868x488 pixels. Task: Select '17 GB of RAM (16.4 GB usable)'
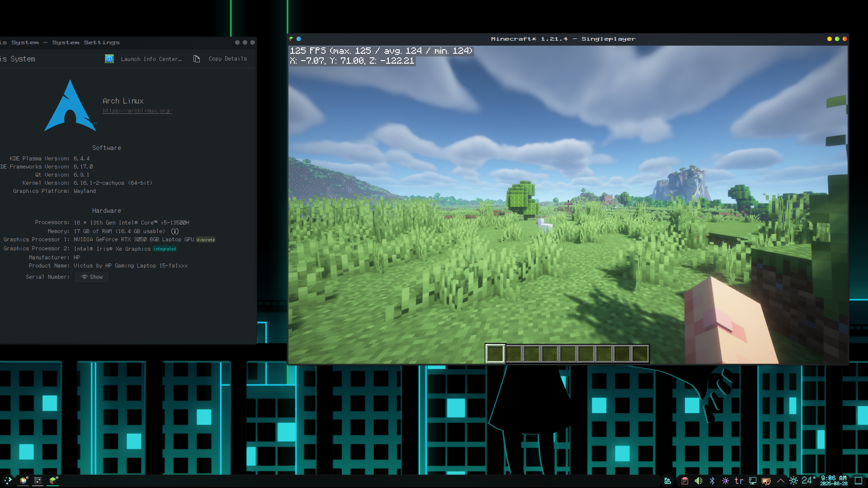[119, 231]
